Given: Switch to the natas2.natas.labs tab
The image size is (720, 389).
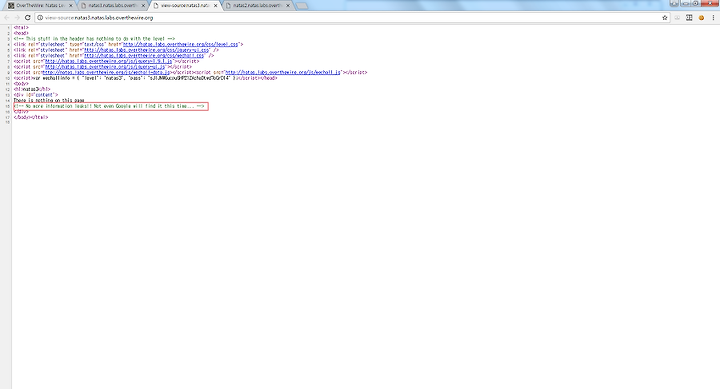Looking at the screenshot, I should coord(257,6).
